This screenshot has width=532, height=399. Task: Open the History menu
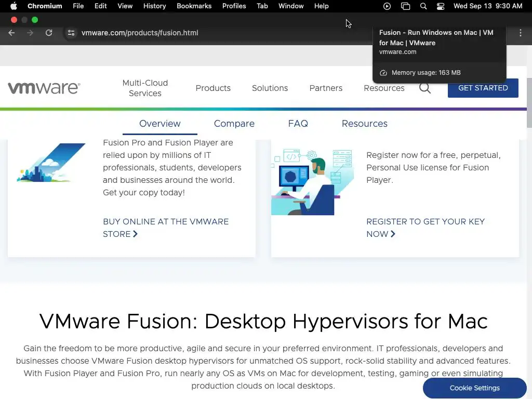[154, 6]
